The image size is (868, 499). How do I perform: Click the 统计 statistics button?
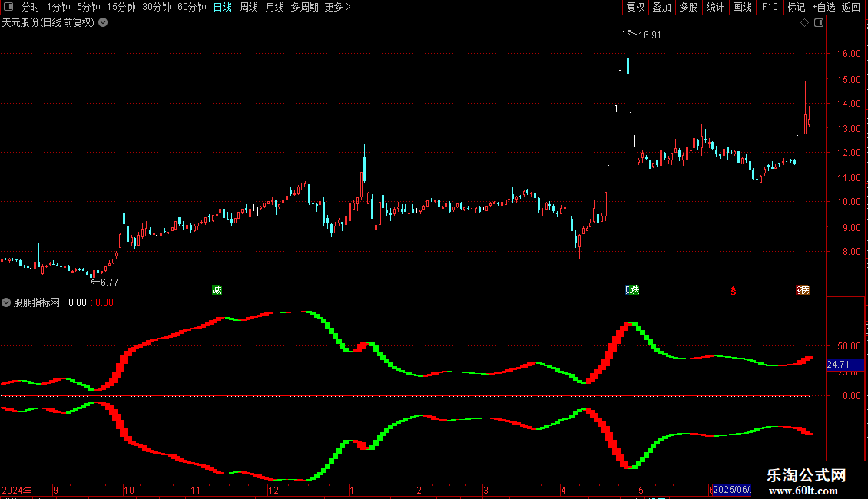[714, 7]
